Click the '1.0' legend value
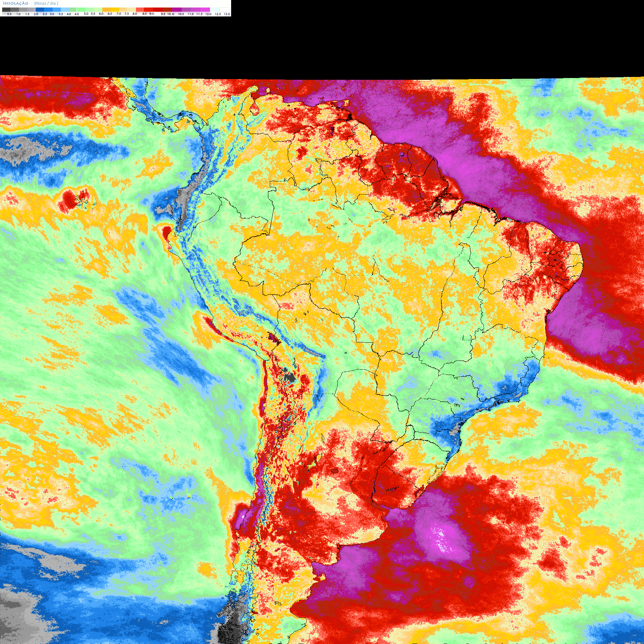This screenshot has height=644, width=644. pos(18,14)
